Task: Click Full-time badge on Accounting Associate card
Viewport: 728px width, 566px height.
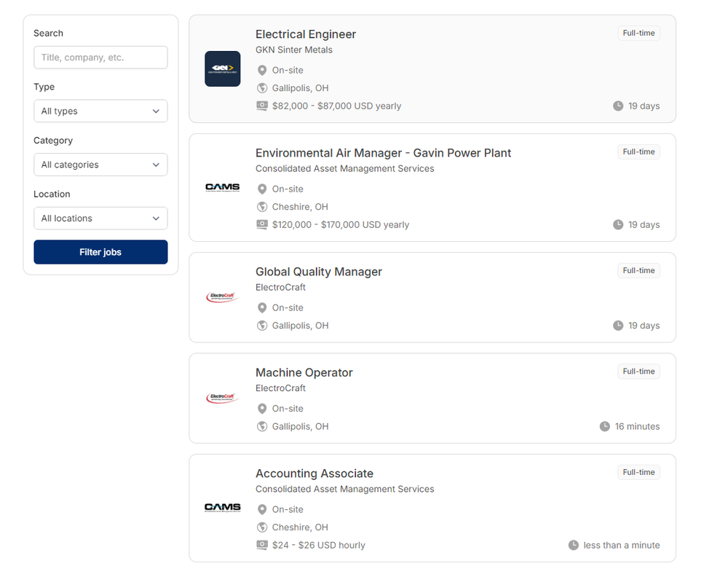Action: click(639, 472)
